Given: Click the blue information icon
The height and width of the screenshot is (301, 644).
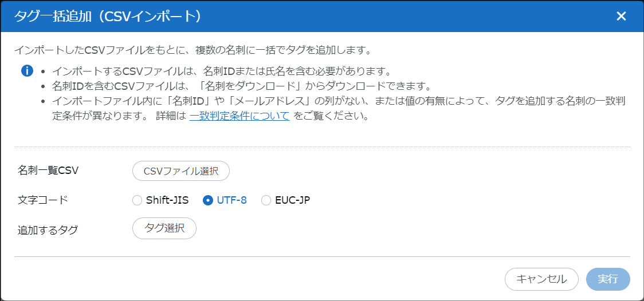Looking at the screenshot, I should click(28, 72).
